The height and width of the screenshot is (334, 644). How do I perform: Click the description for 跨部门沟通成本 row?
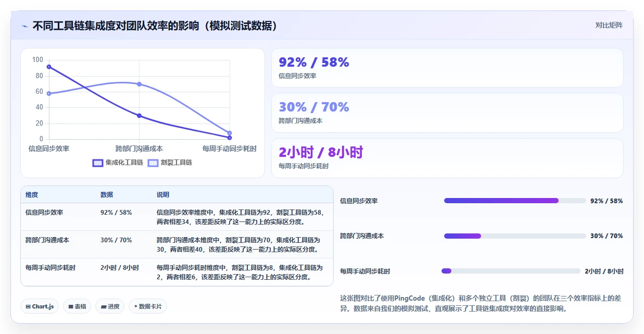[238, 245]
